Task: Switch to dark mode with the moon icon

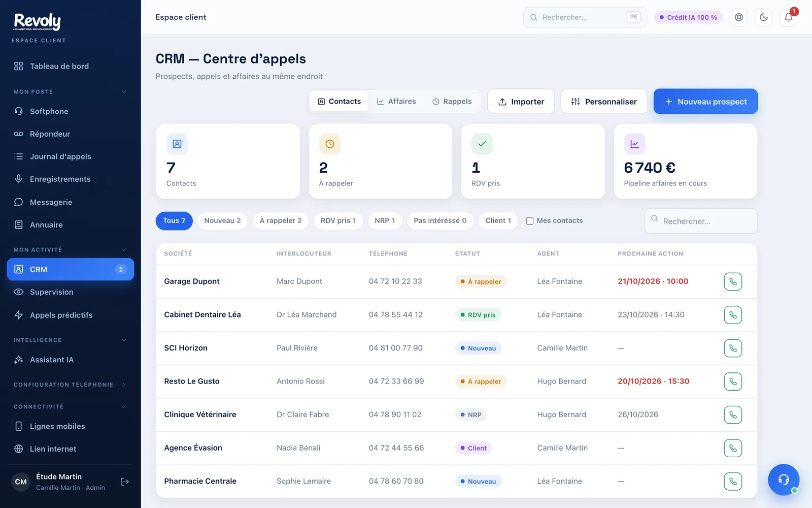Action: [764, 17]
